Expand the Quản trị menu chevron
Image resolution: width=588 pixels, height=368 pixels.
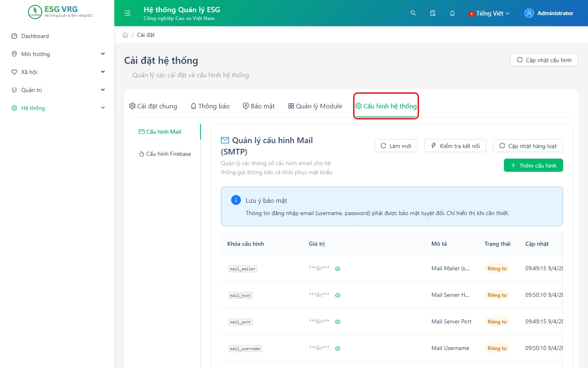(x=103, y=90)
